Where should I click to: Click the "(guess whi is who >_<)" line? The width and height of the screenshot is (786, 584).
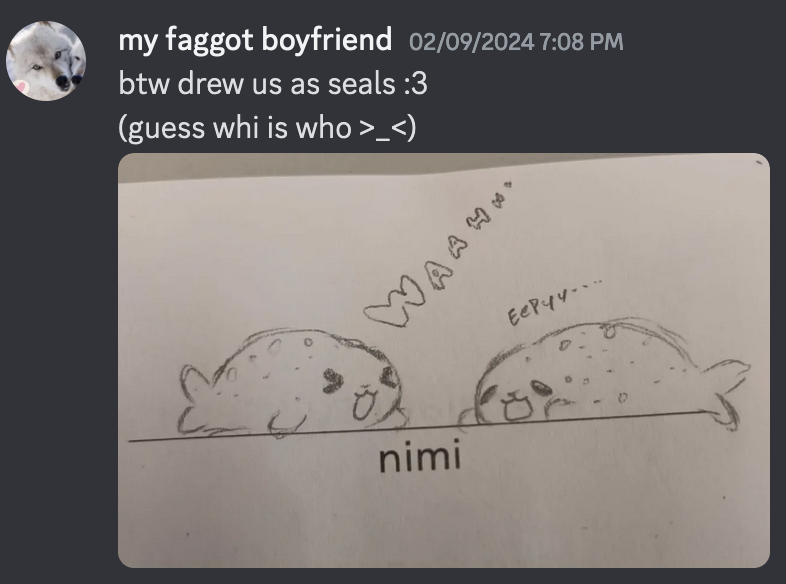(x=267, y=127)
